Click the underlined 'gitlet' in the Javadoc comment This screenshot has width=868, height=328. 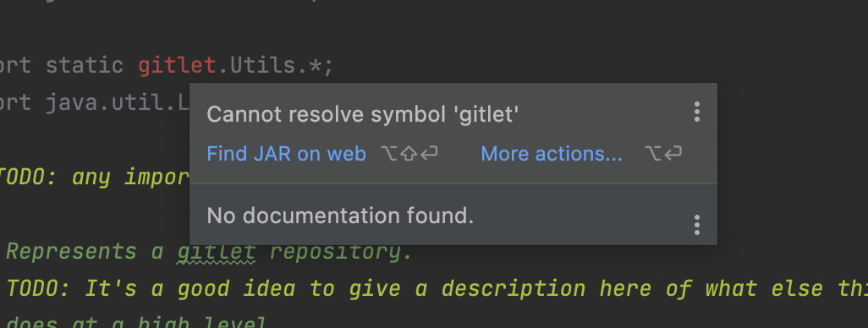pos(216,252)
